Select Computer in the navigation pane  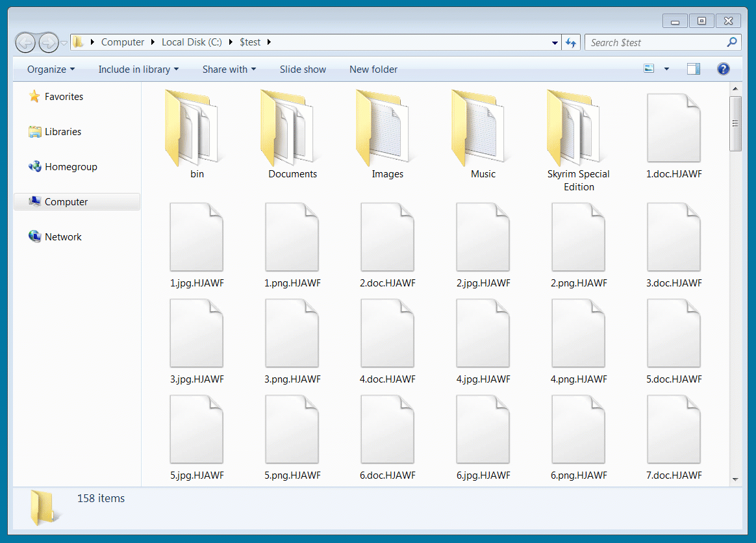(x=77, y=201)
